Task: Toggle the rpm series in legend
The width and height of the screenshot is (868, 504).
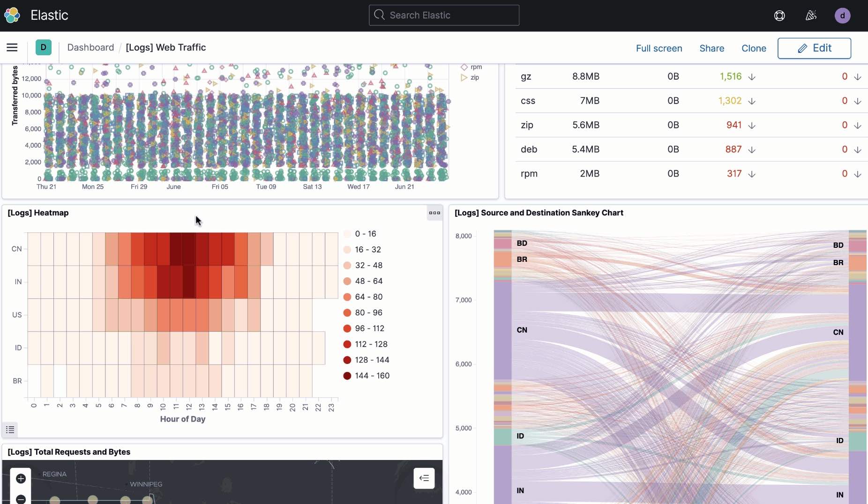Action: pyautogui.click(x=471, y=67)
